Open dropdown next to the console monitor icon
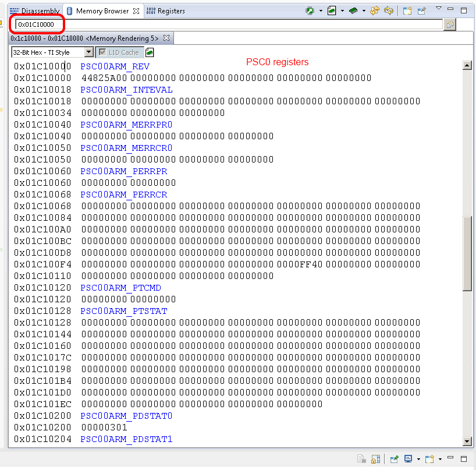The image size is (476, 470). (x=418, y=459)
